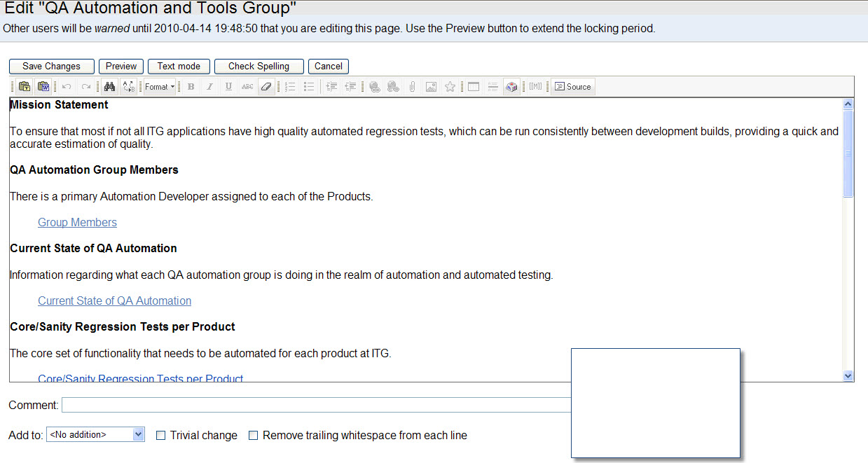Viewport: 868px width, 463px height.
Task: Click the Comment input field
Action: point(317,405)
